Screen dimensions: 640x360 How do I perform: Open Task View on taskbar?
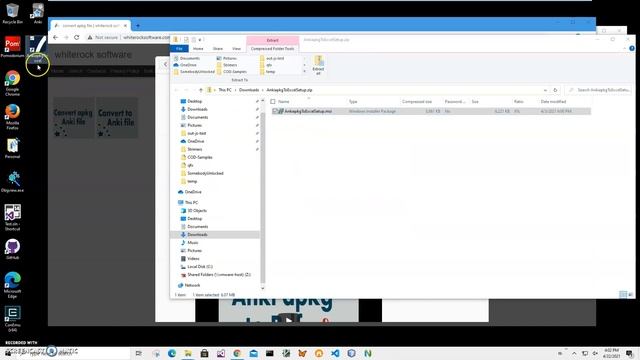point(139,353)
